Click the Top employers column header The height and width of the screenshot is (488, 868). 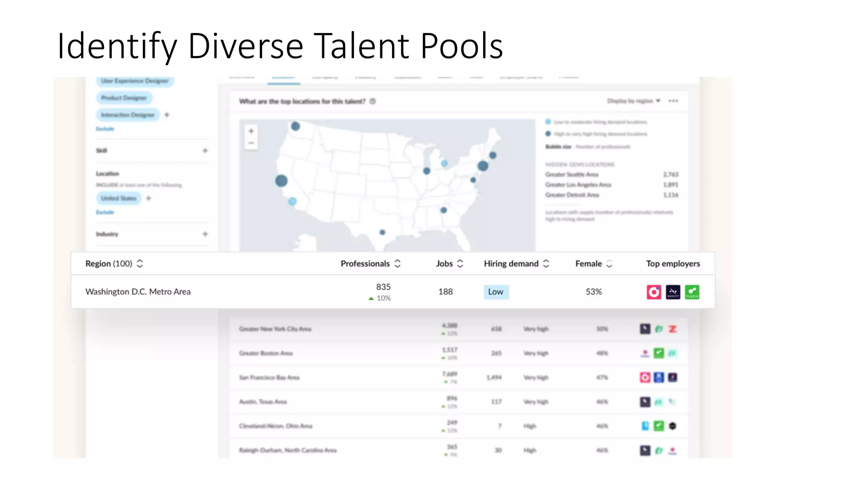(673, 263)
